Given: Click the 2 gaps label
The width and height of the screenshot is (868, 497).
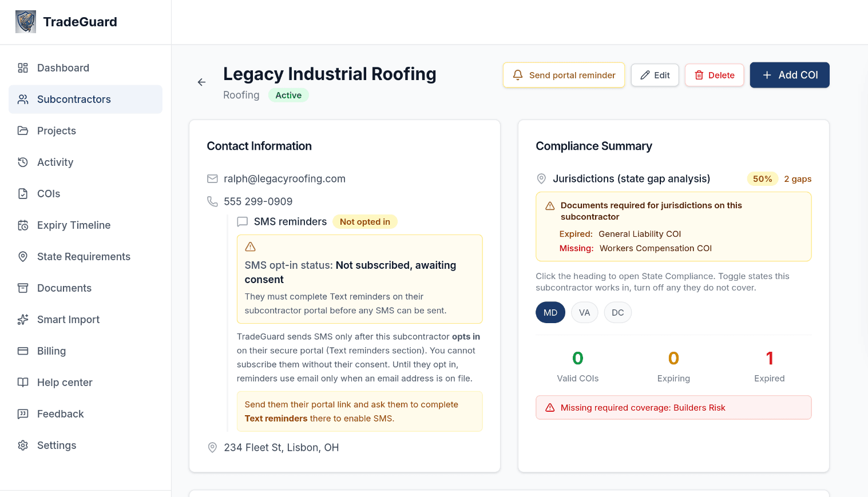Looking at the screenshot, I should (x=798, y=179).
